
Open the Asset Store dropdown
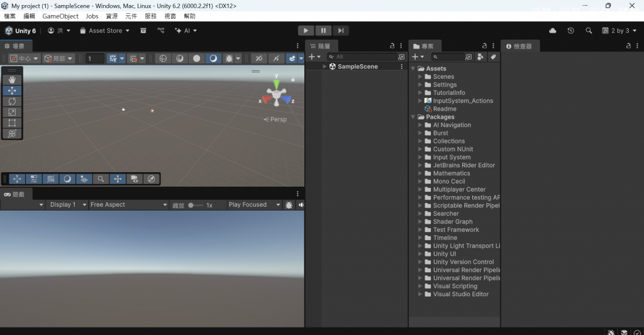[105, 31]
